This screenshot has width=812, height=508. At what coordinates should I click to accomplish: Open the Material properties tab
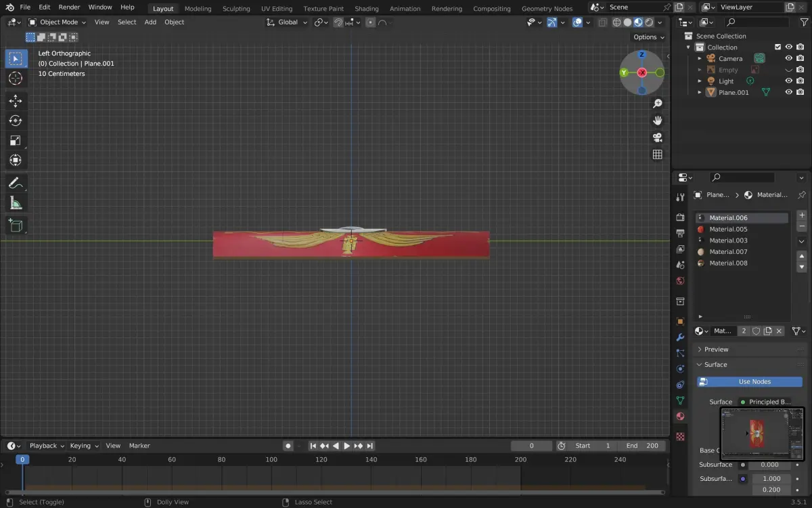click(x=681, y=417)
